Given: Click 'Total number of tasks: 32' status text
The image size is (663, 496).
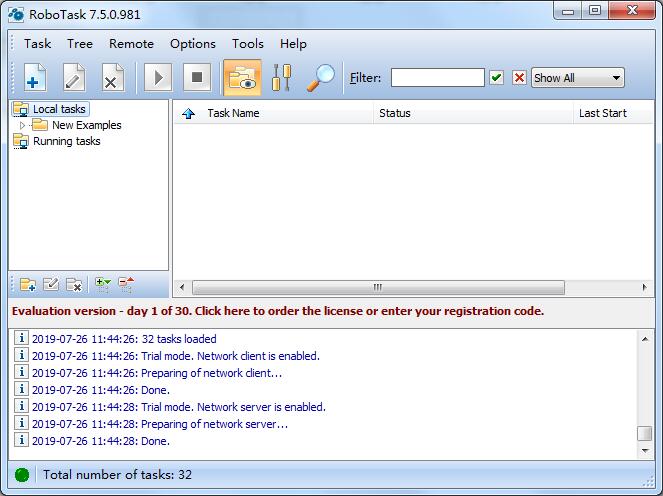Looking at the screenshot, I should point(117,475).
